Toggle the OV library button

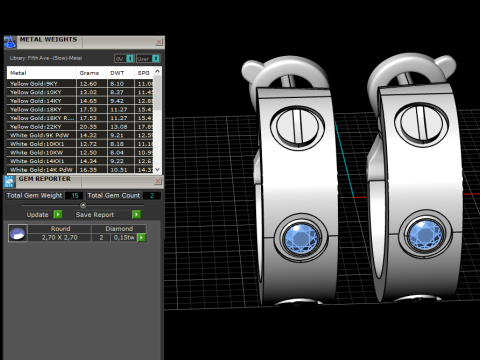124,59
